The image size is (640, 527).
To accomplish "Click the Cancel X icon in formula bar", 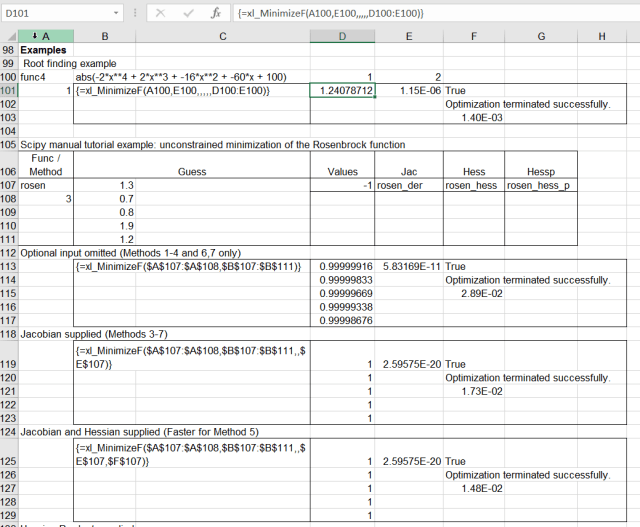I will [161, 15].
